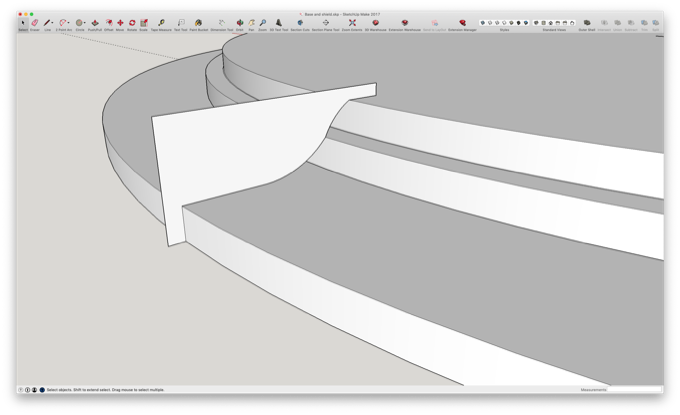
Task: Activate the Zoom magnifier tool
Action: (263, 23)
